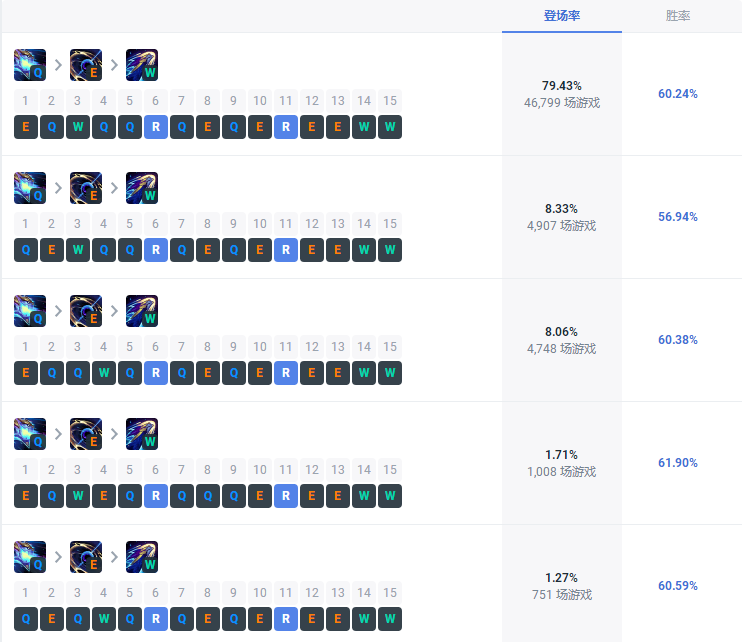Click E skill icon in 8.33% row

pos(86,188)
